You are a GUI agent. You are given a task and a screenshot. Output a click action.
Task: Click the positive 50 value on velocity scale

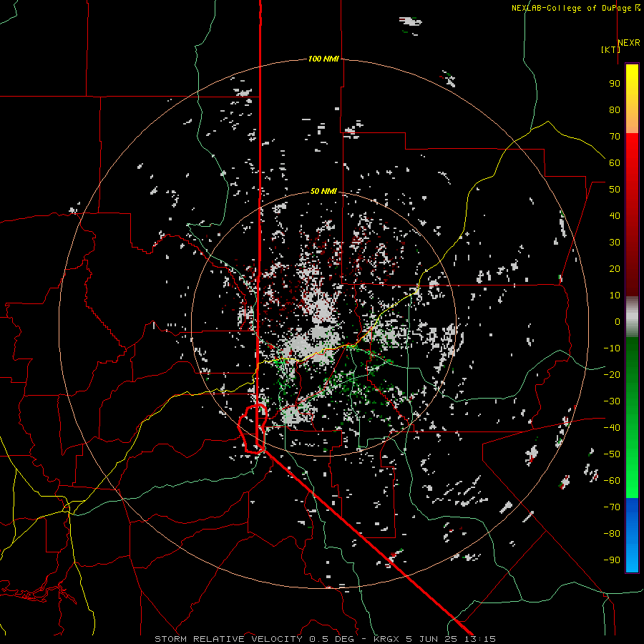click(615, 190)
